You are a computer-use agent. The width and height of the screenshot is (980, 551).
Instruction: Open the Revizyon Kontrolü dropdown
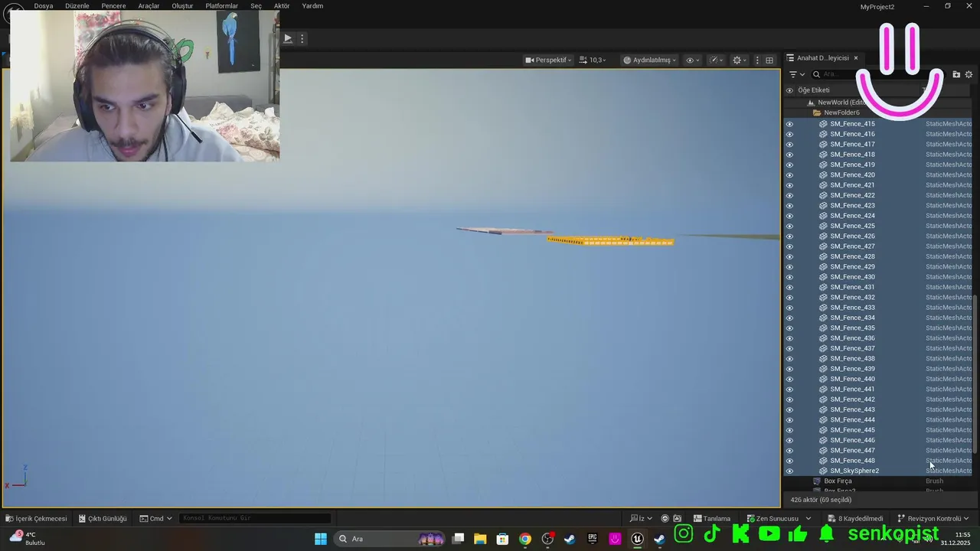tap(933, 518)
